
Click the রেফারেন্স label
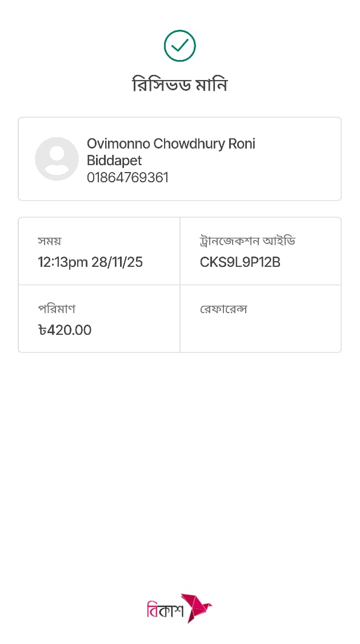click(223, 309)
